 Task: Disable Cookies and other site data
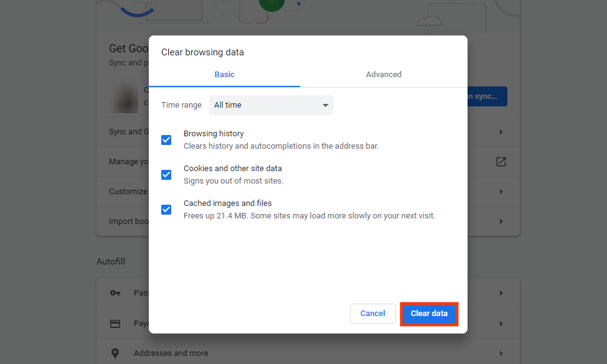click(166, 175)
